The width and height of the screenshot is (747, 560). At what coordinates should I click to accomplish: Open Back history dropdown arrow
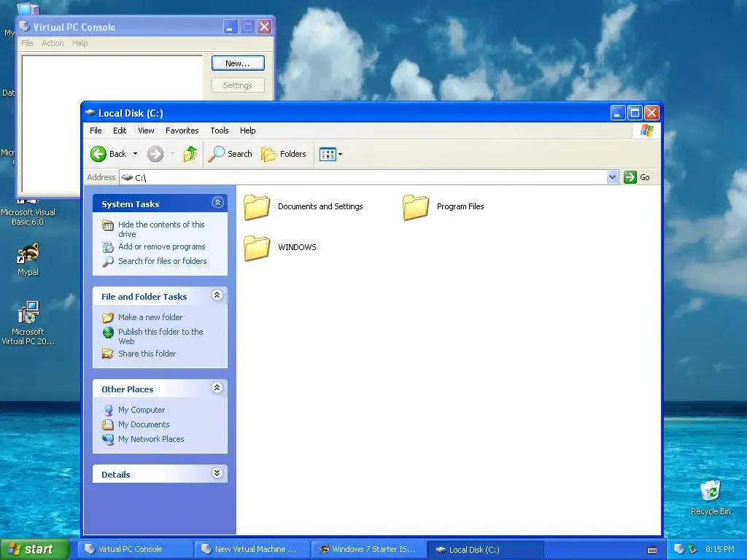135,154
